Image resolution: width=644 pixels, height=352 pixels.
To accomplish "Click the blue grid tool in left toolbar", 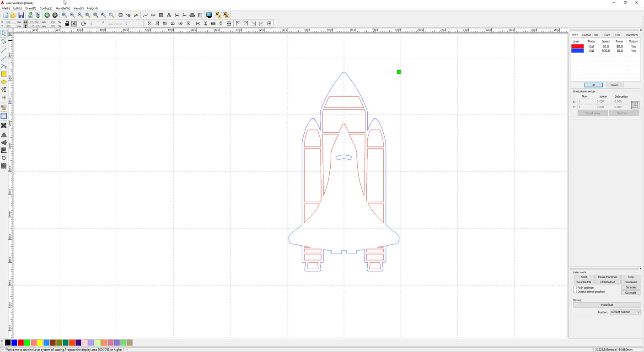I will coord(4,116).
